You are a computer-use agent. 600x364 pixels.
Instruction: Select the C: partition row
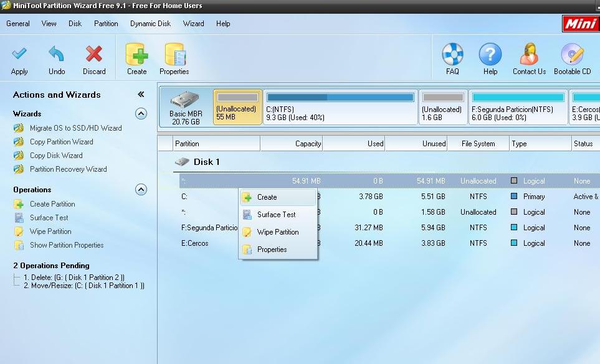pos(389,197)
